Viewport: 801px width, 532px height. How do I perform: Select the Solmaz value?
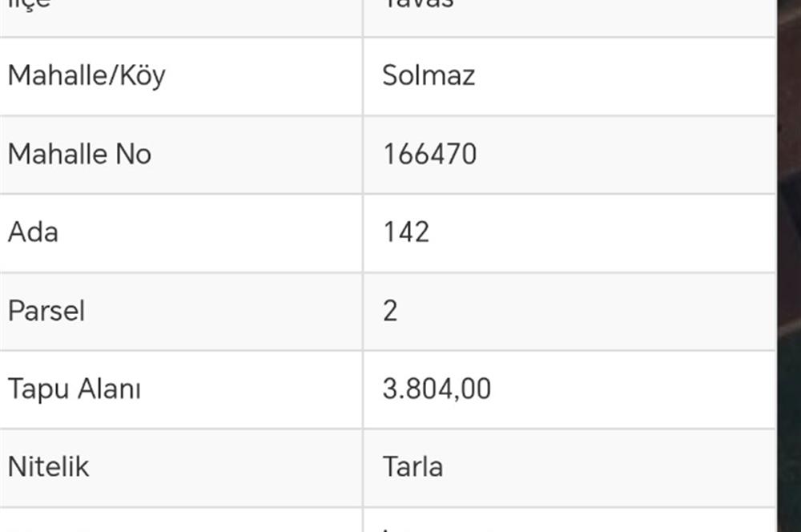click(429, 76)
